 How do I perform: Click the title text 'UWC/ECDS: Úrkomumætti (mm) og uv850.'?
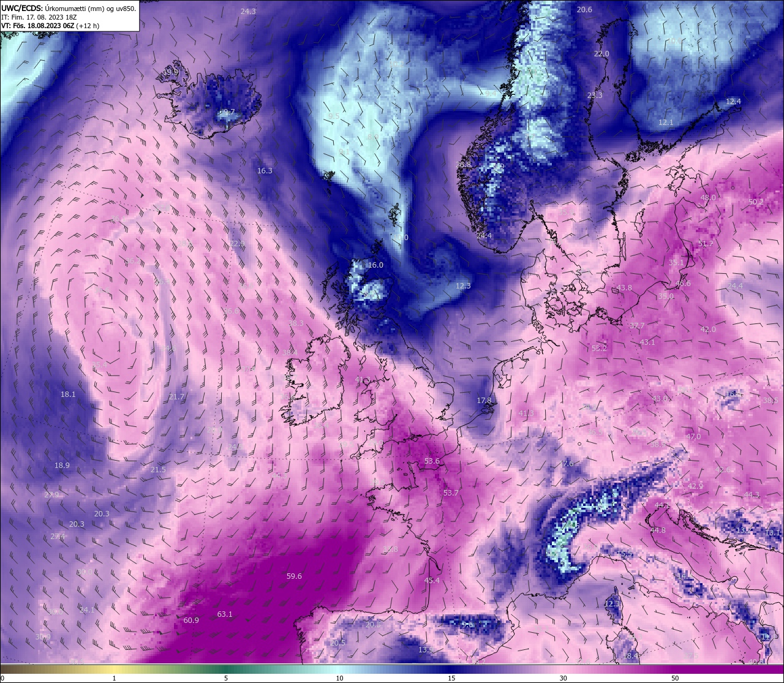(x=69, y=8)
